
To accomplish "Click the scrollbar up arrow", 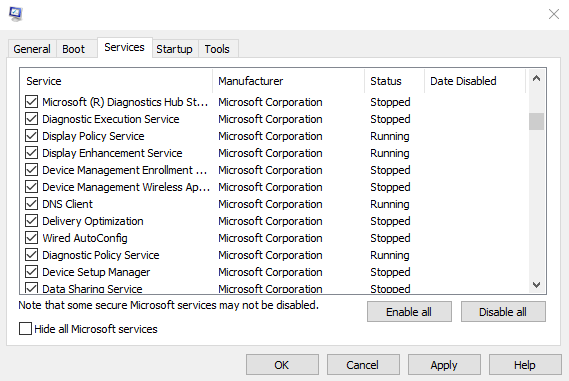I will 536,78.
